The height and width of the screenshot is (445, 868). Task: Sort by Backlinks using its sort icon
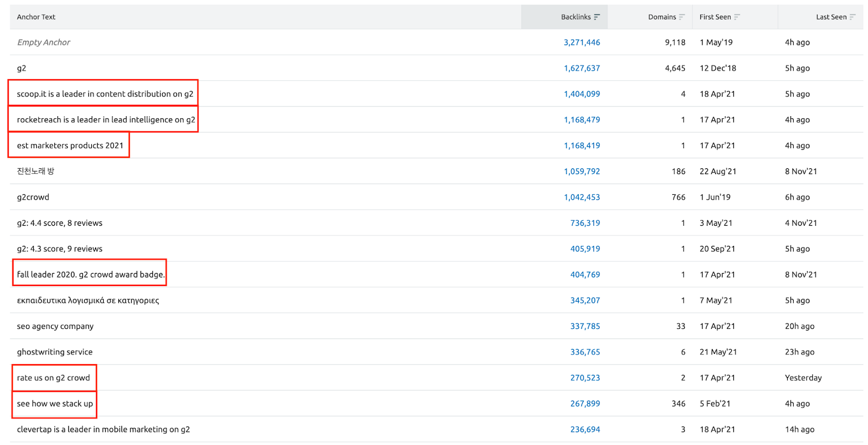pos(597,17)
